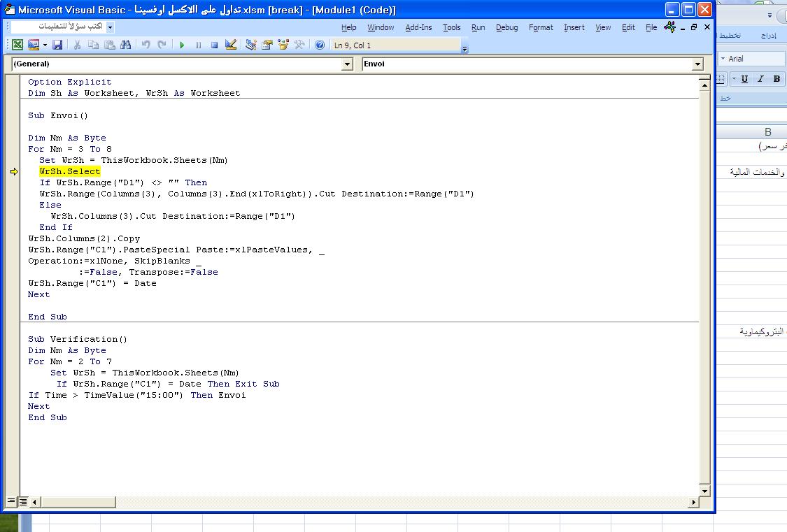Click the horizontal scrollbar right arrow
The image size is (787, 532).
(694, 502)
